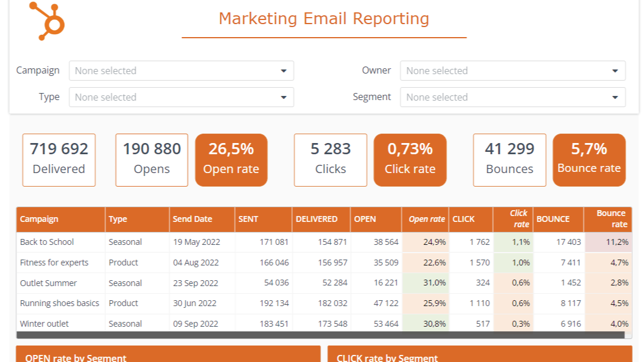Click the Open rate KPI tile
The width and height of the screenshot is (644, 362).
tap(231, 160)
